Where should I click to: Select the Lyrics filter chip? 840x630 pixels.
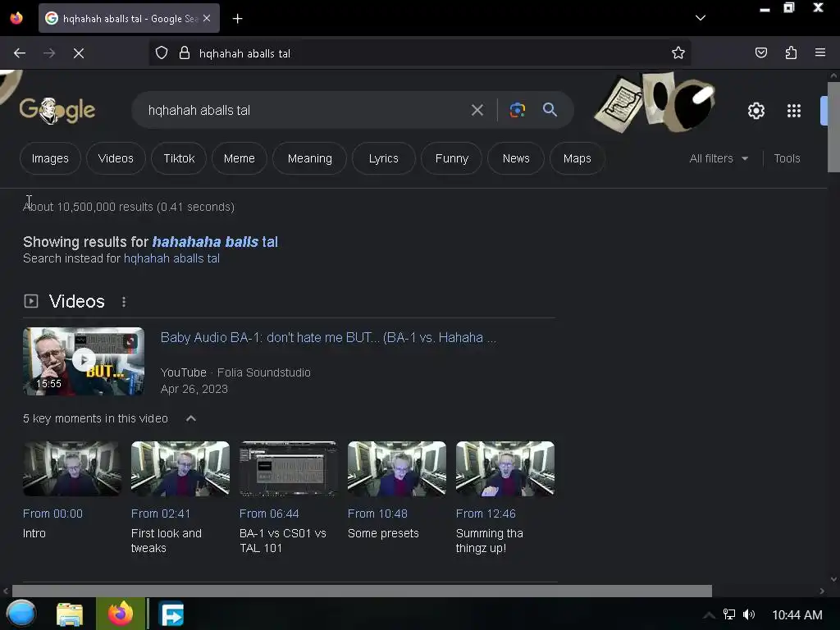click(x=384, y=158)
